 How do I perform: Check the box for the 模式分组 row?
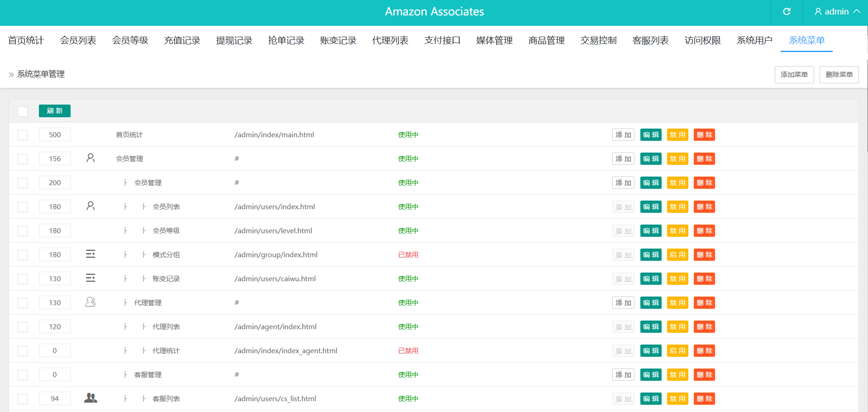click(23, 255)
